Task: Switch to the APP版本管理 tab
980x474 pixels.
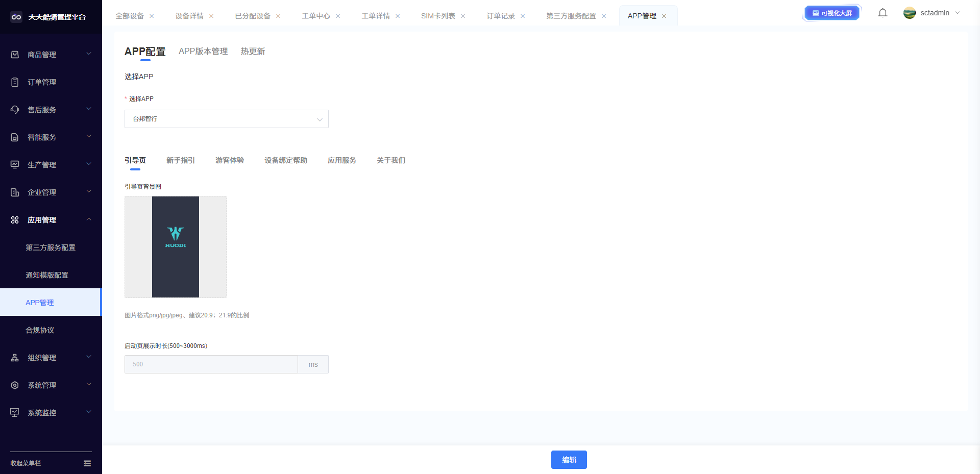Action: pyautogui.click(x=203, y=52)
